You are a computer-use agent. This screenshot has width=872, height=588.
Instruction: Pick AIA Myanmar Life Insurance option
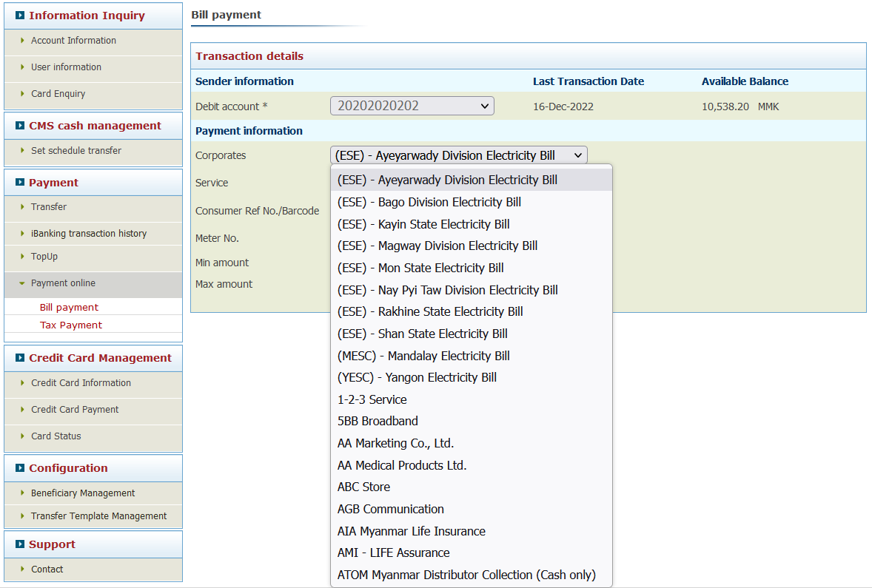pyautogui.click(x=411, y=531)
